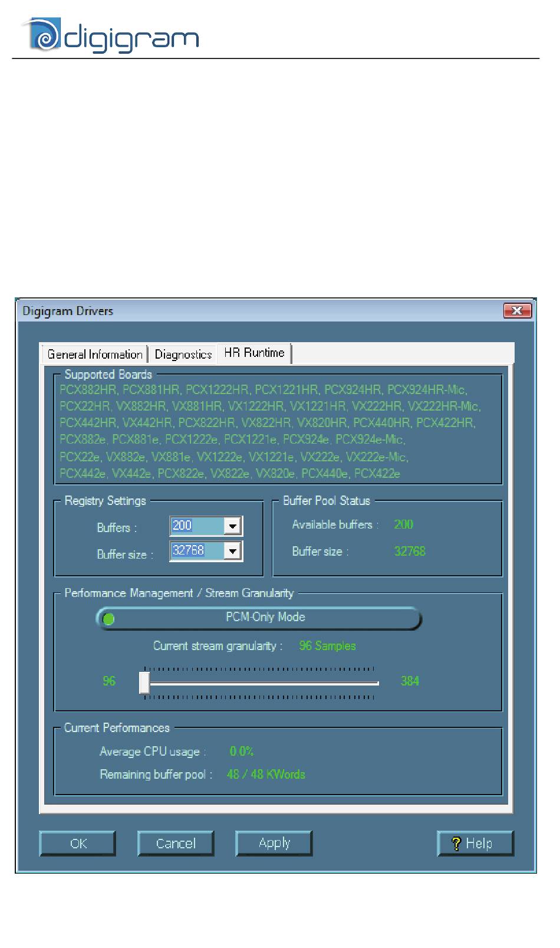Viewport: 560px width, 948px height.
Task: Open the Buffers dropdown arrow
Action: [x=233, y=526]
